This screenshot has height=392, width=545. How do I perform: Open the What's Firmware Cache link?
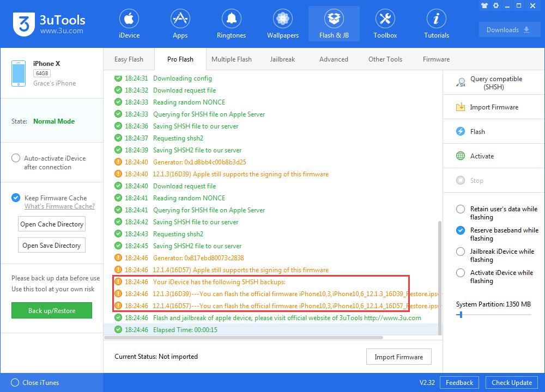60,206
